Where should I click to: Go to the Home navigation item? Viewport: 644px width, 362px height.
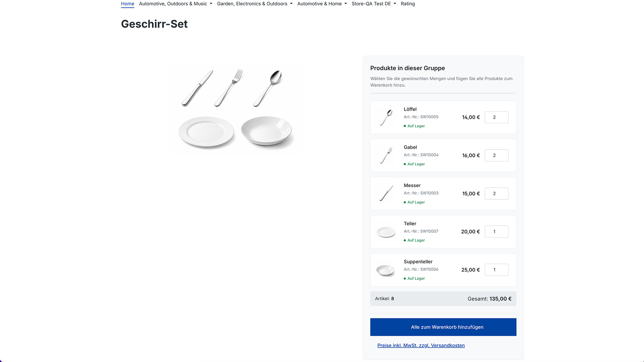127,4
